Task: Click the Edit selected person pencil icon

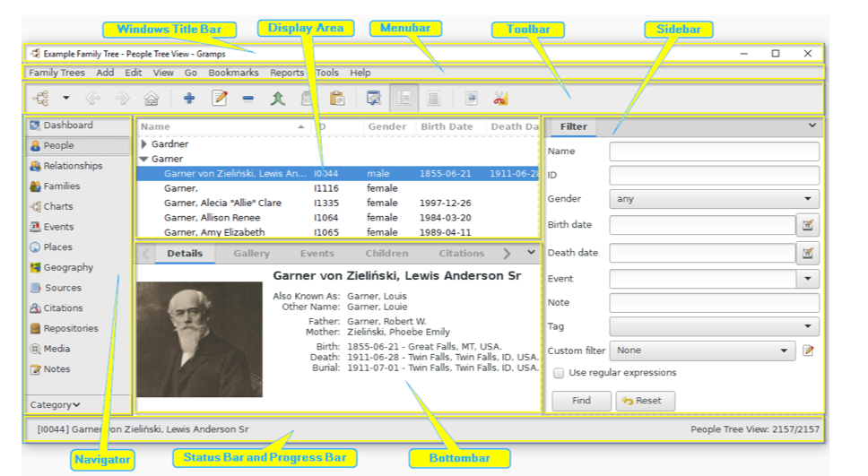Action: pos(219,99)
